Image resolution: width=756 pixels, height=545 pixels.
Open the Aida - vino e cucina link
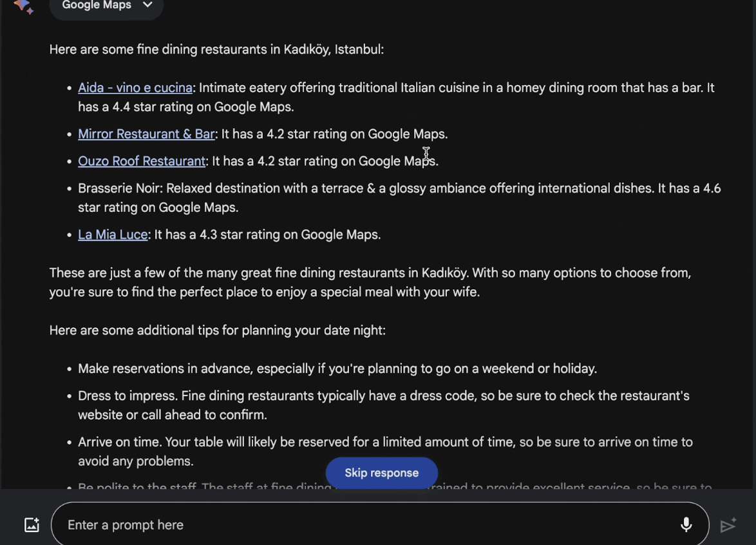click(x=135, y=88)
